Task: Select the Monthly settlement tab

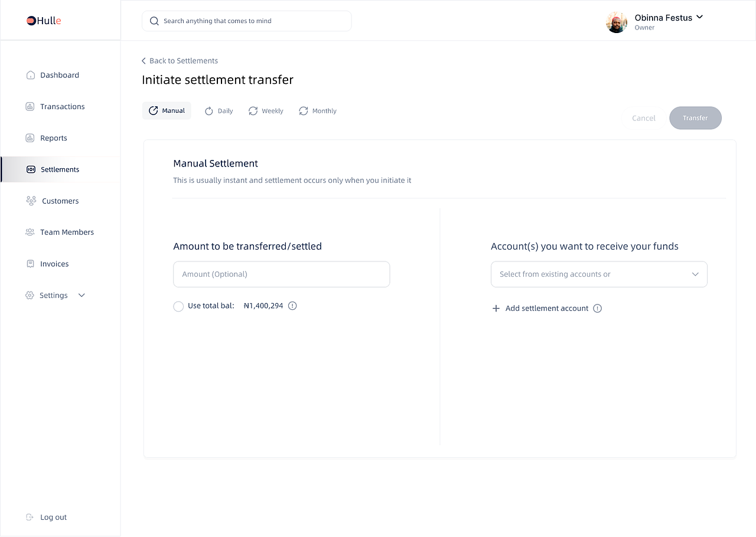Action: tap(318, 111)
